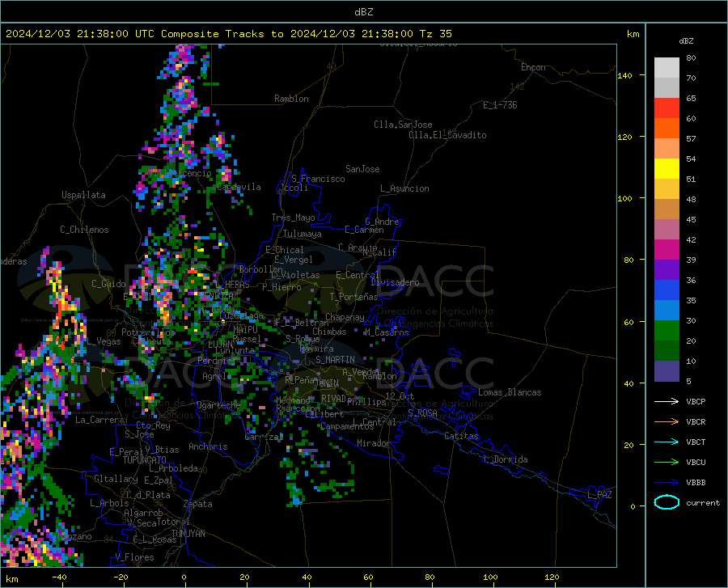Click the 'L_Dormida' map label
The image size is (728, 588).
[x=506, y=460]
